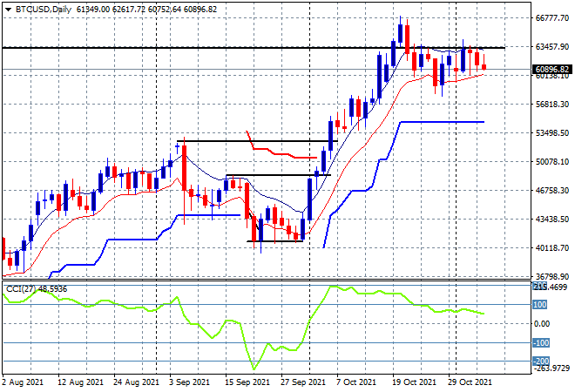Click the 27 Sep 2021 date label

(303, 382)
